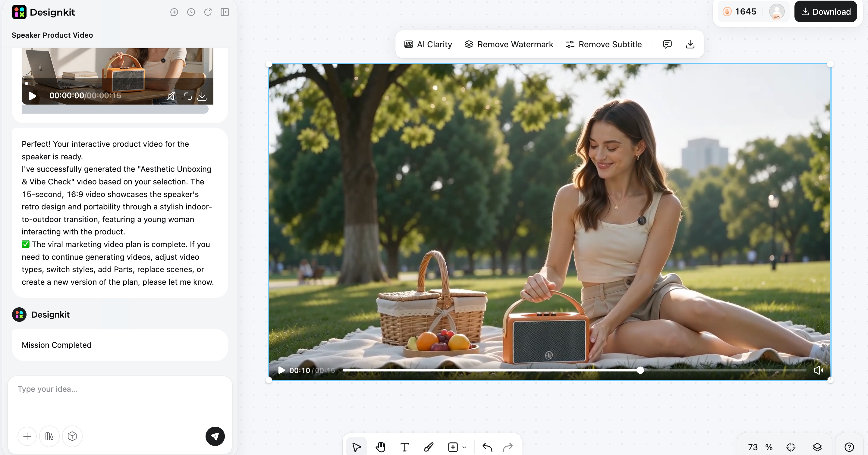
Task: Click the 3D cube icon in chat
Action: click(72, 436)
